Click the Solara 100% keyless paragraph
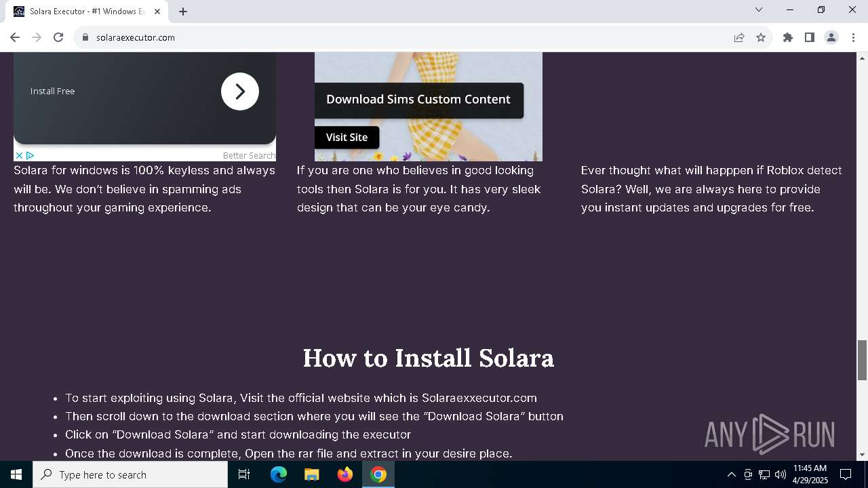The height and width of the screenshot is (488, 868). click(144, 189)
